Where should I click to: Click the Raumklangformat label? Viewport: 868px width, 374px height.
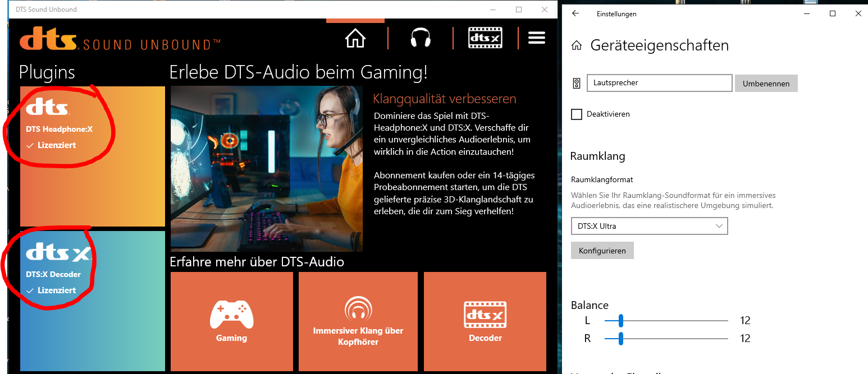[602, 180]
